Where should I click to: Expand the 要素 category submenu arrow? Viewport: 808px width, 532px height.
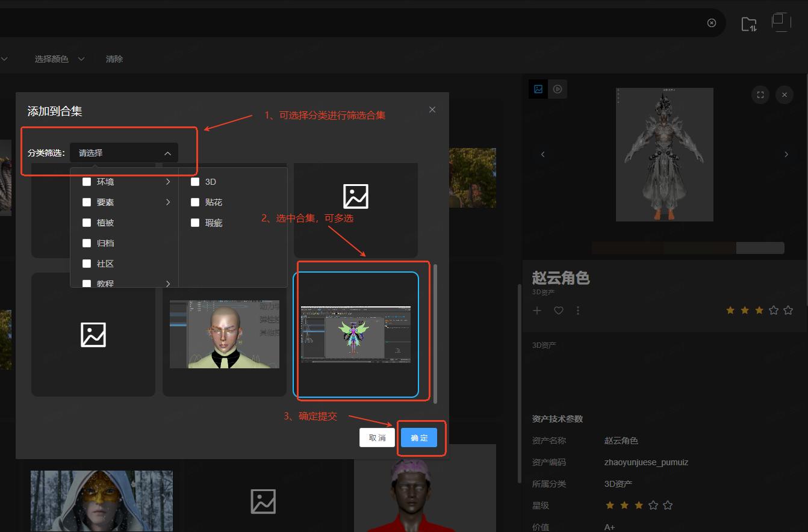coord(168,202)
